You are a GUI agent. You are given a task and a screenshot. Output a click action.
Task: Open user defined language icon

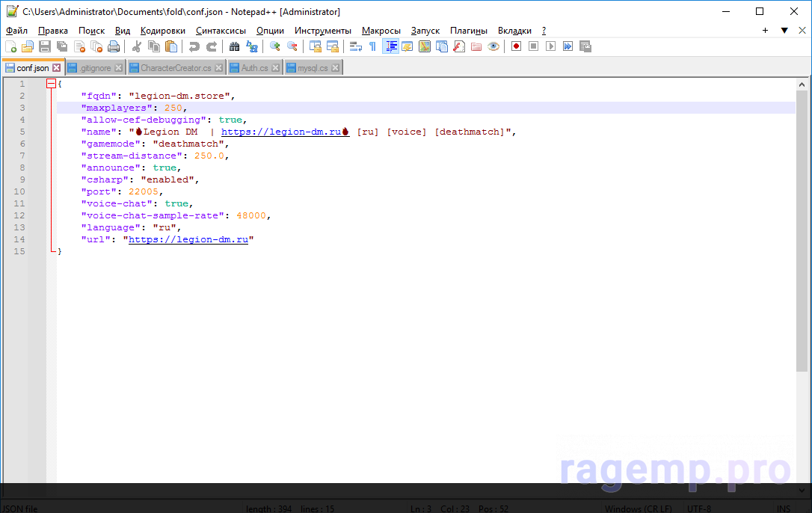coord(407,46)
